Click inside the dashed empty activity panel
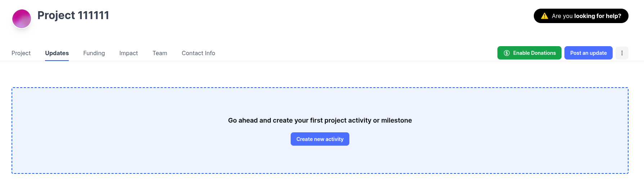This screenshot has width=644, height=194. [144, 151]
